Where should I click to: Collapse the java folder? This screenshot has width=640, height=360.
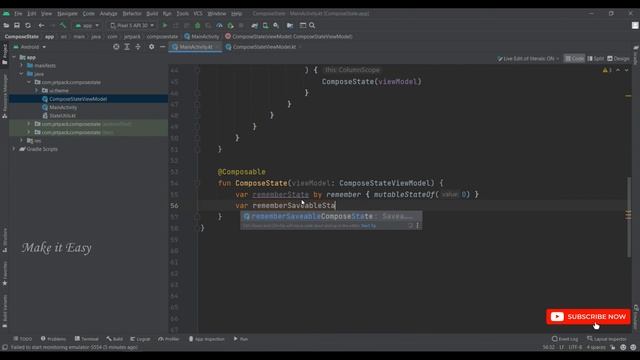tap(22, 74)
